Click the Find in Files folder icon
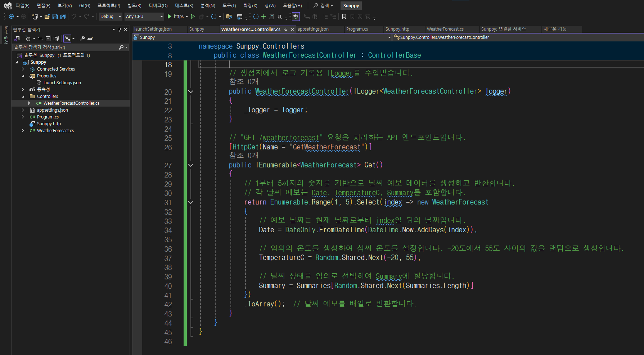Viewport: 644px width, 355px height. [229, 17]
